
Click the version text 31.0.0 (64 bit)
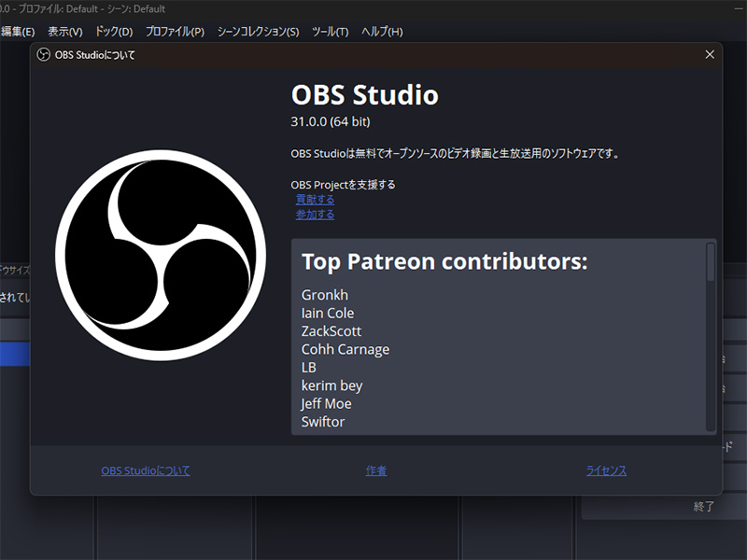point(331,121)
